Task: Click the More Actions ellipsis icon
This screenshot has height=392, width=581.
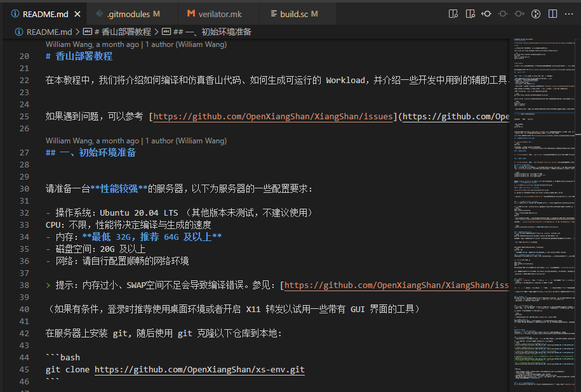Action: (x=568, y=14)
